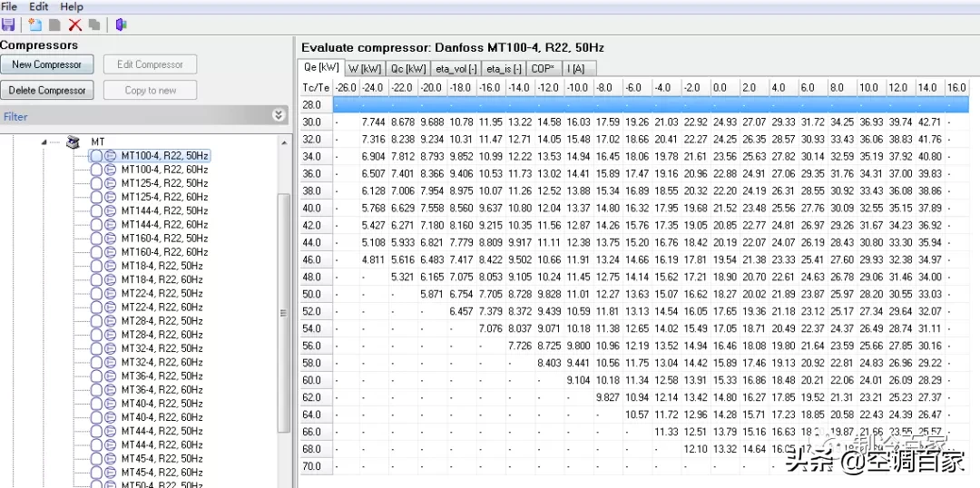Click the compressor tree scrollbar up arrow

[284, 143]
